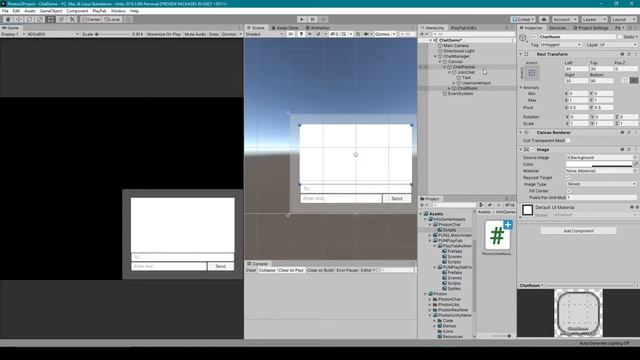Viewport: 640px width, 360px height.
Task: Toggle ChatRoom object active checkbox
Action: tap(534, 37)
